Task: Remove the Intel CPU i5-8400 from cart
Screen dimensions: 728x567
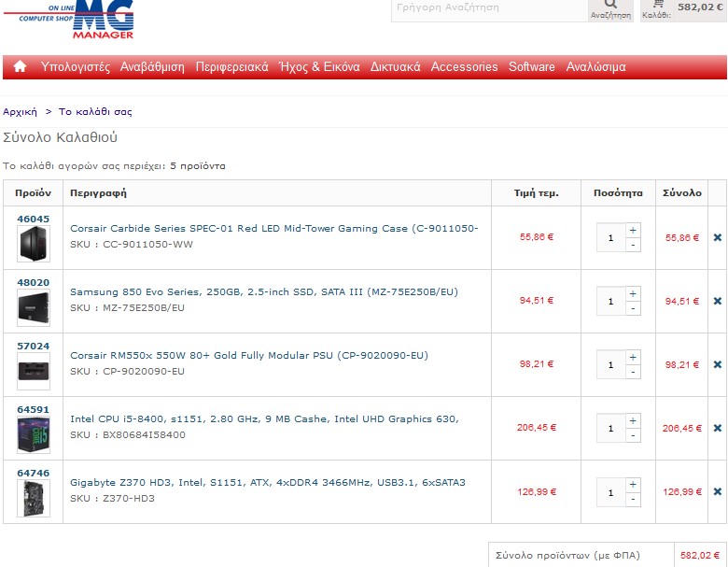Action: pyautogui.click(x=718, y=428)
